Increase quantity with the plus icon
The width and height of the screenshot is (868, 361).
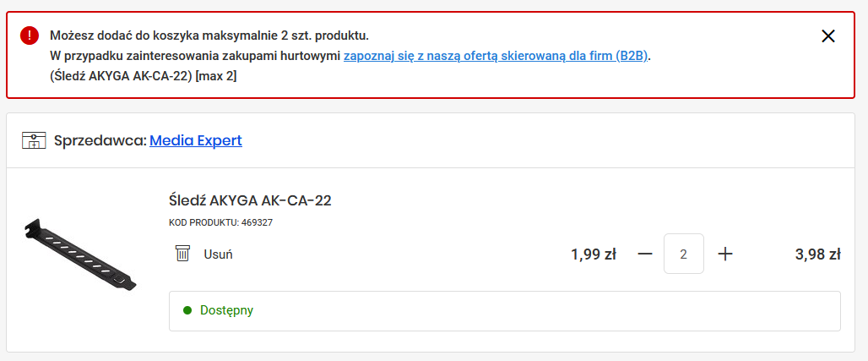[x=724, y=254]
